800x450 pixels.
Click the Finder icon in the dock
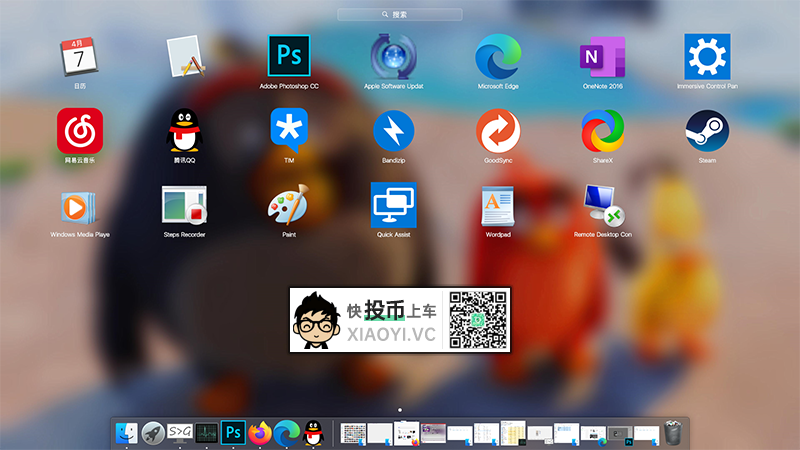[126, 432]
